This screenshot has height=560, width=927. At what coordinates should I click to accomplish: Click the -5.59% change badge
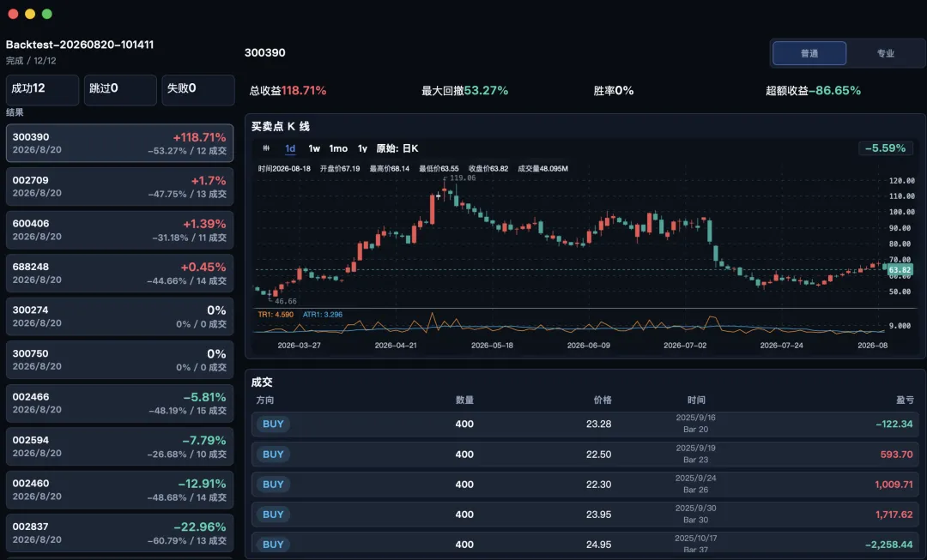pos(885,148)
